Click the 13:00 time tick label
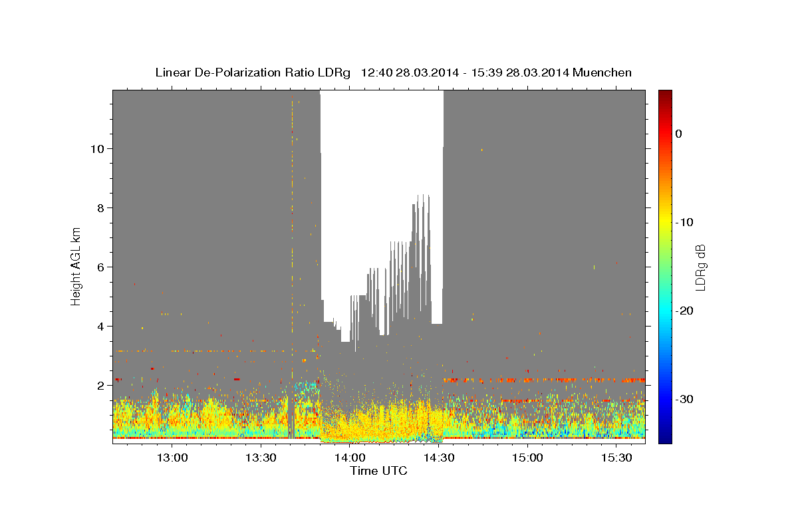Viewport: 798px width, 532px height. click(x=172, y=458)
